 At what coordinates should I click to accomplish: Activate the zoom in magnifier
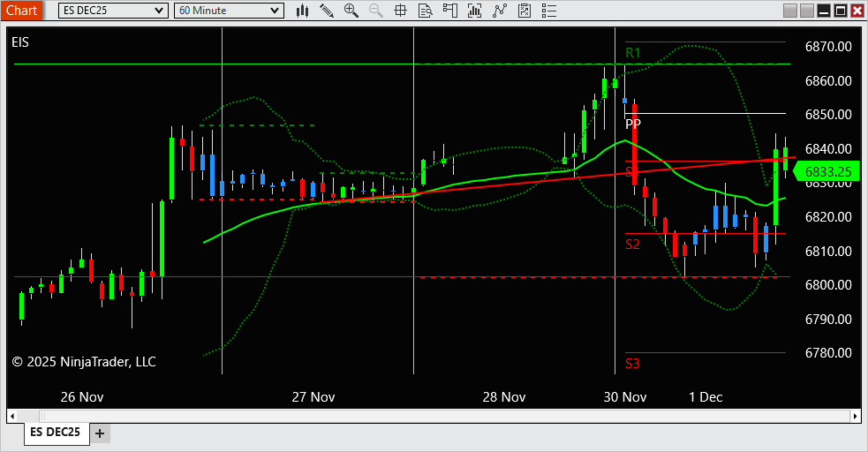point(351,11)
